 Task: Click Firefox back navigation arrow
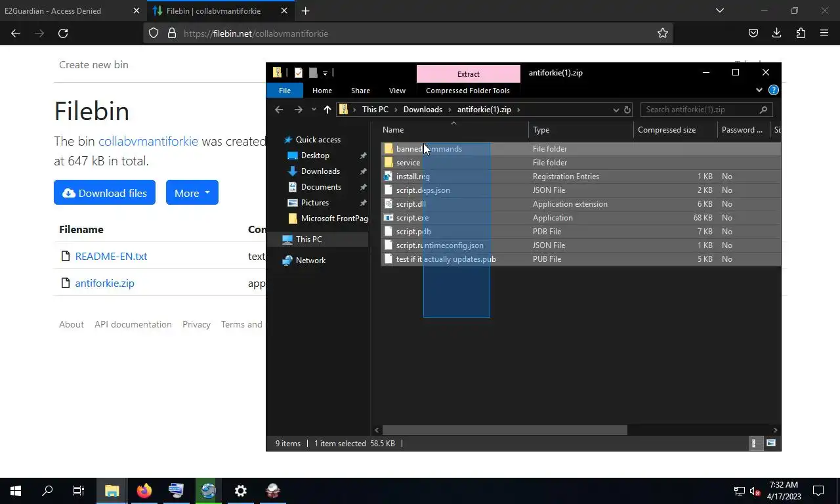pos(16,33)
